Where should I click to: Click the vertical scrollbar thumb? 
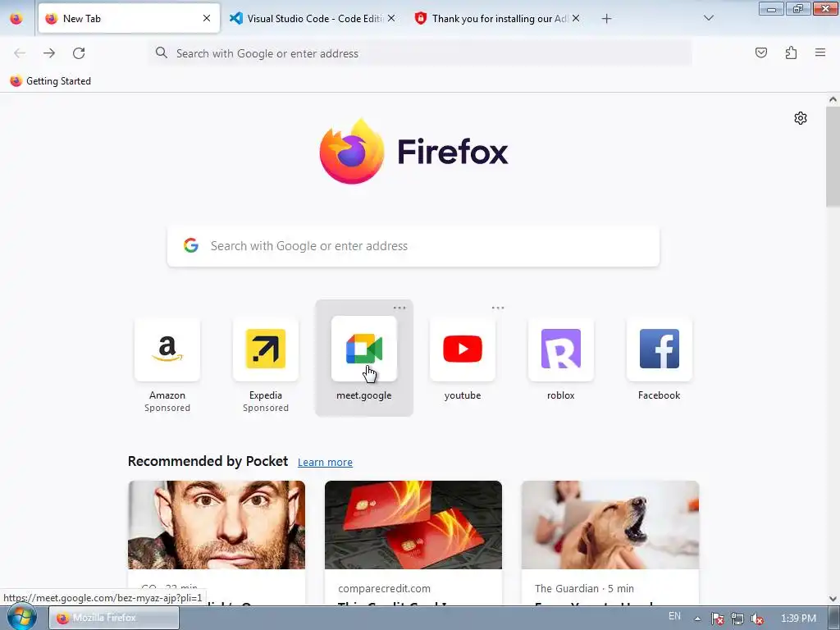[833, 156]
